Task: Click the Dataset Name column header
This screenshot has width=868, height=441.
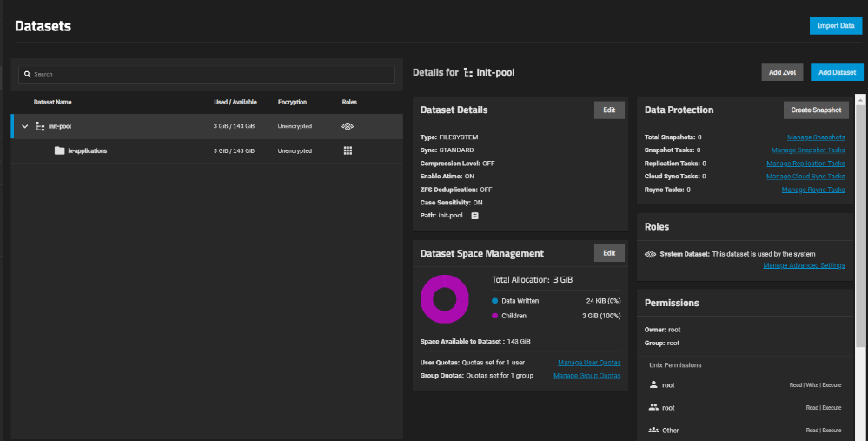Action: pyautogui.click(x=53, y=102)
